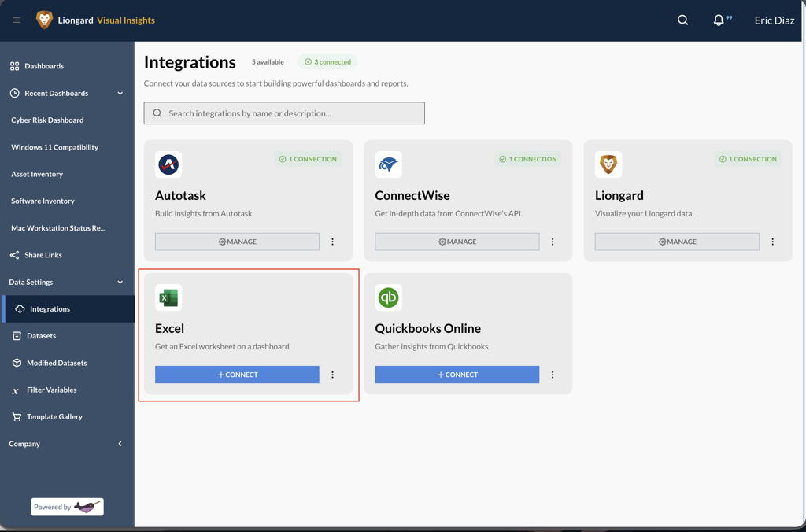Open ConnectWise card more options menu

[553, 242]
